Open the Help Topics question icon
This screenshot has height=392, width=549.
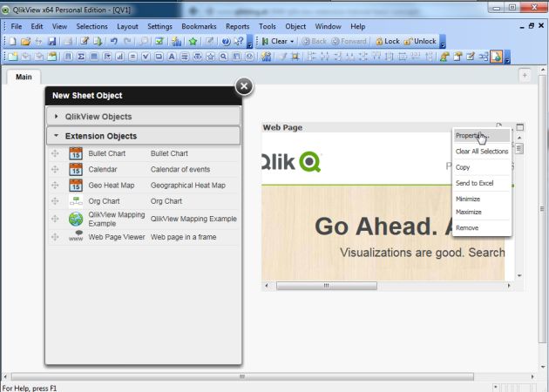click(226, 41)
